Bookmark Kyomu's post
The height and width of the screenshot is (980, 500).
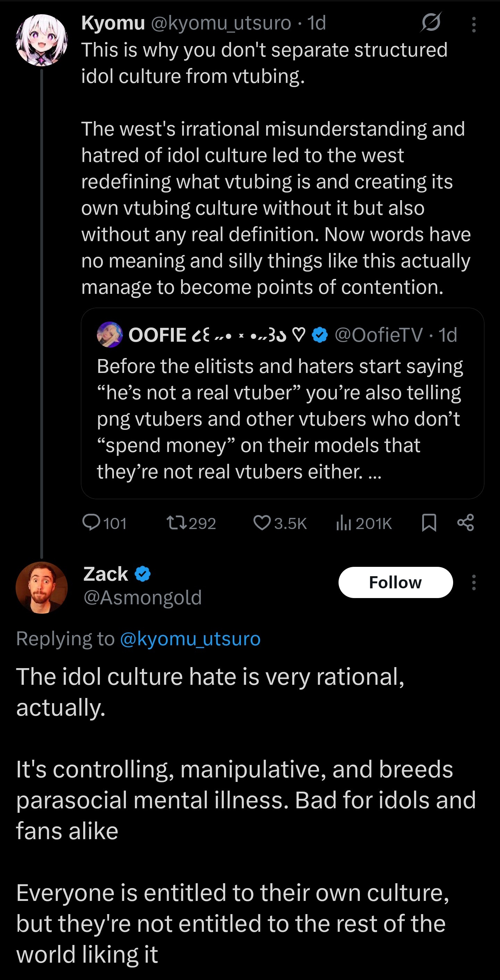coord(429,522)
